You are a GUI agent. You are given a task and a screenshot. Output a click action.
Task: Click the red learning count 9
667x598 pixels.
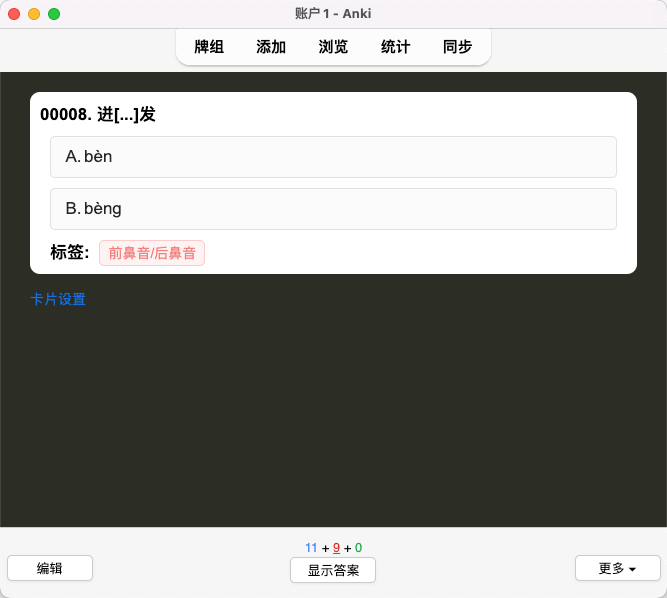[x=336, y=547]
